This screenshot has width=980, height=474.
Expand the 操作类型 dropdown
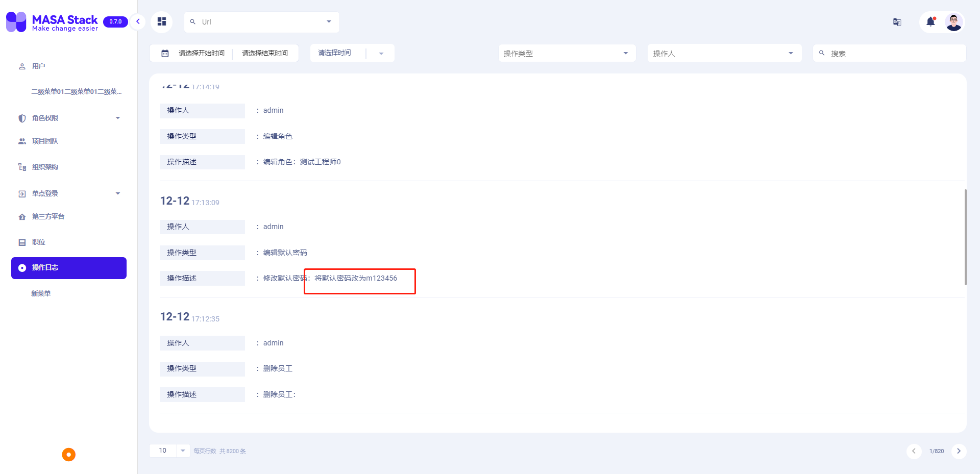625,53
